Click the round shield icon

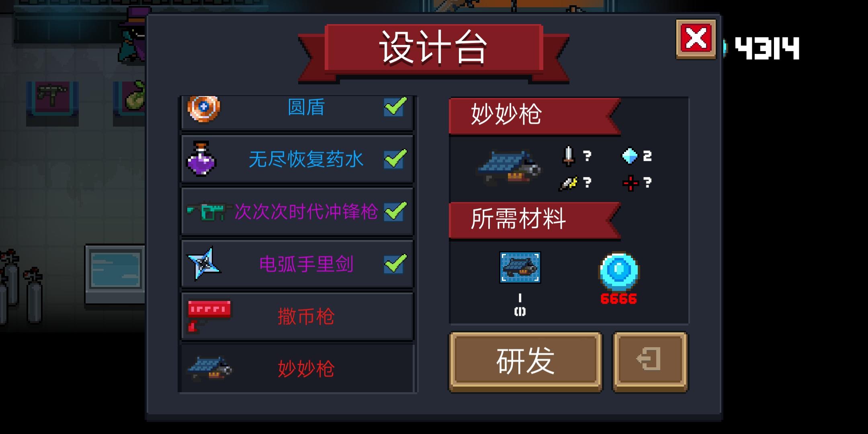(x=204, y=108)
